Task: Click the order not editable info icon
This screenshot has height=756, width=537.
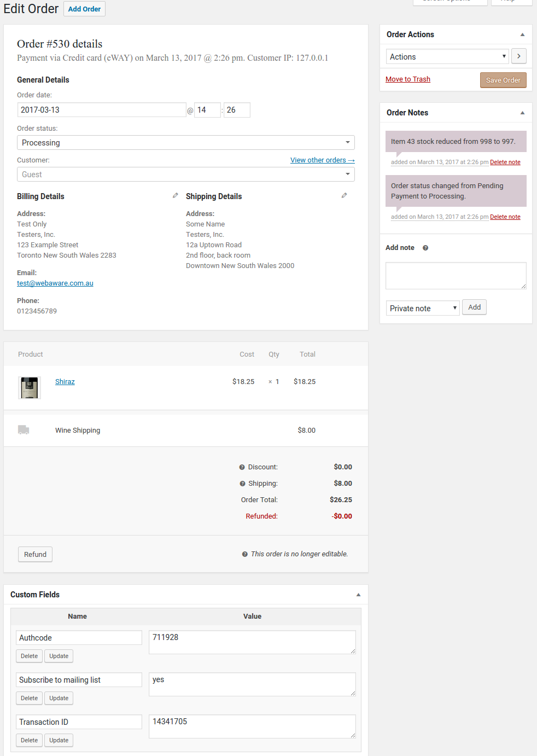Action: [x=244, y=554]
